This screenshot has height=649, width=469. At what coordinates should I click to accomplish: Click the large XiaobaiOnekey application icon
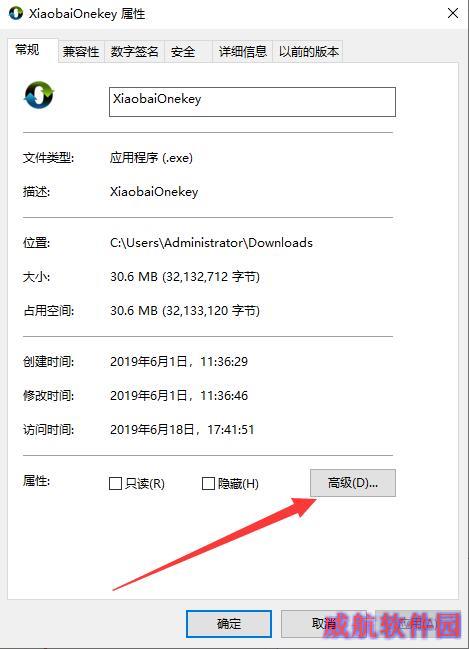[x=39, y=95]
